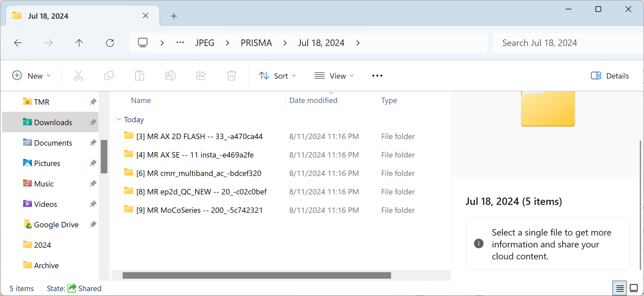
Task: Toggle the Details pane button
Action: pyautogui.click(x=610, y=76)
